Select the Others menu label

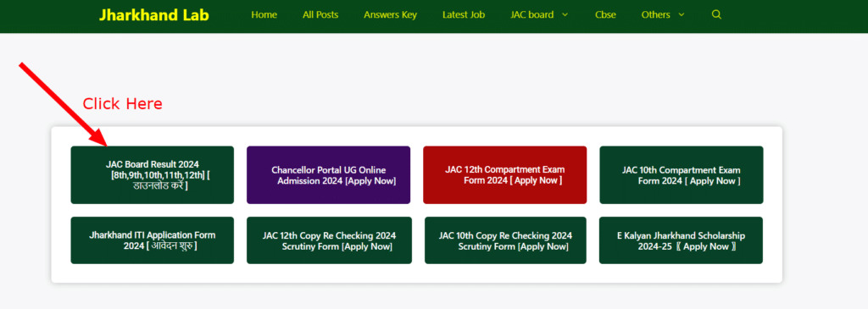(x=655, y=15)
